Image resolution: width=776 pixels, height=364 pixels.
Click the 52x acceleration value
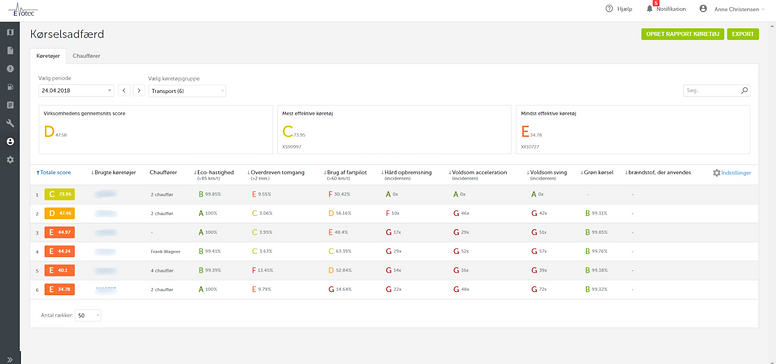tap(465, 251)
